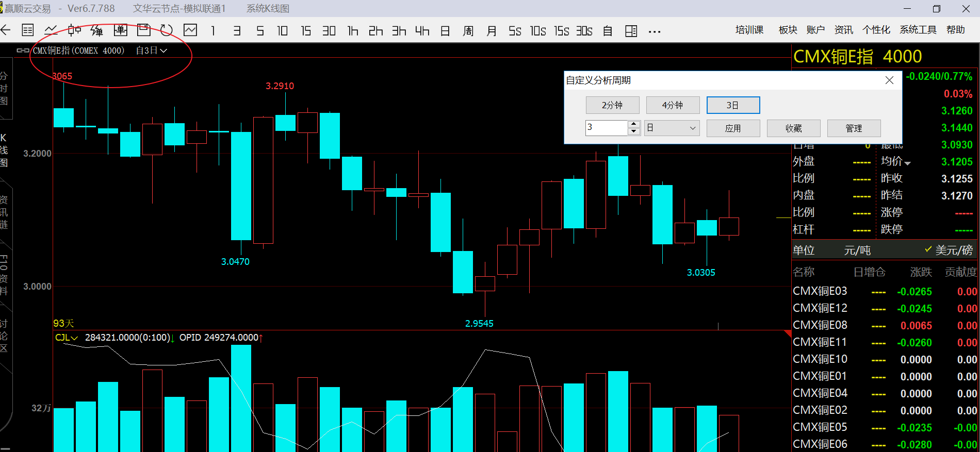Refresh the chart with the circular arrow icon
The height and width of the screenshot is (452, 980).
(167, 30)
